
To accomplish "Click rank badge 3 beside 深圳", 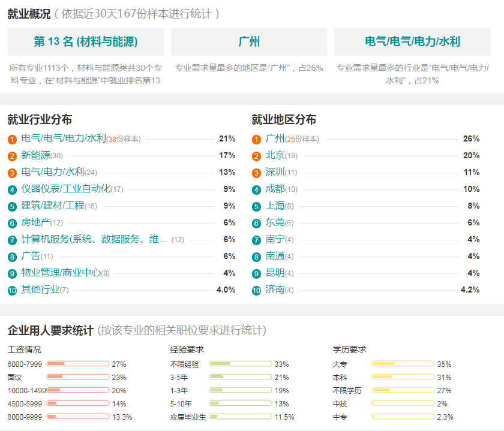I will [256, 173].
